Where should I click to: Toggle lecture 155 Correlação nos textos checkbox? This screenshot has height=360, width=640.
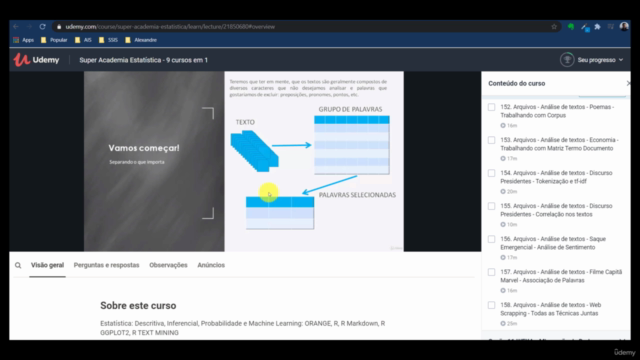[x=491, y=206]
